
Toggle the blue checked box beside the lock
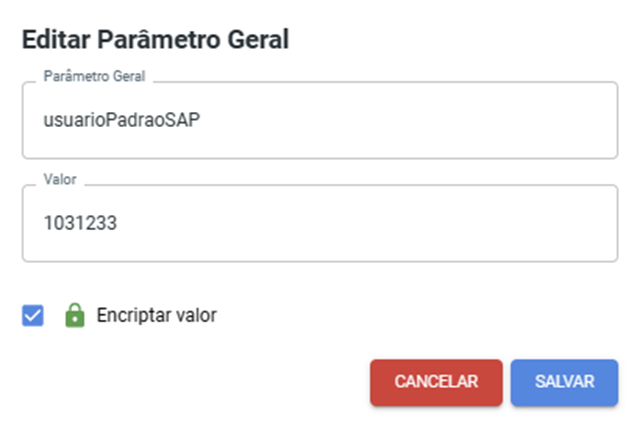[x=33, y=315]
